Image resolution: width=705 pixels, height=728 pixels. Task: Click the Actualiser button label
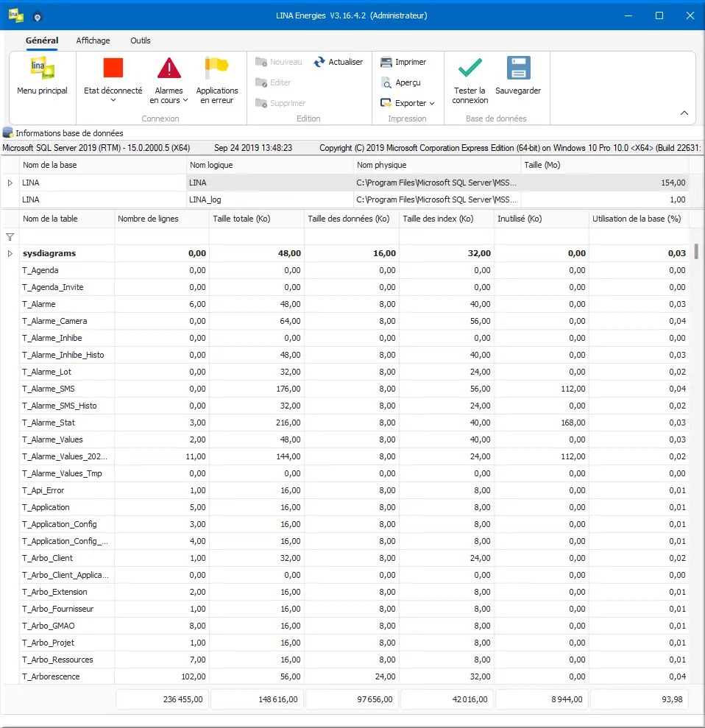tap(346, 62)
